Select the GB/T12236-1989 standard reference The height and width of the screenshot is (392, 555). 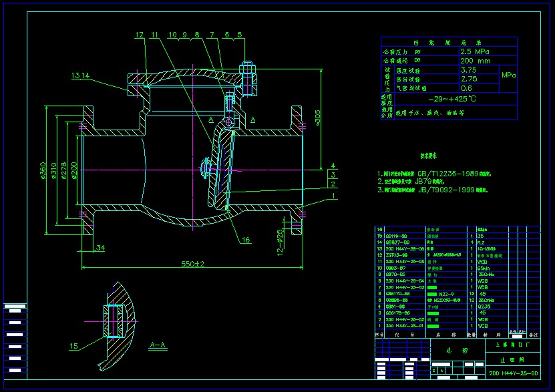447,174
